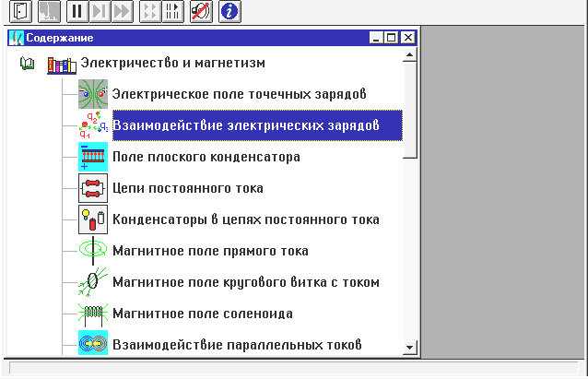Image resolution: width=588 pixels, height=379 pixels.
Task: Select Взаимодействие электрических зарядов item
Action: click(x=245, y=125)
